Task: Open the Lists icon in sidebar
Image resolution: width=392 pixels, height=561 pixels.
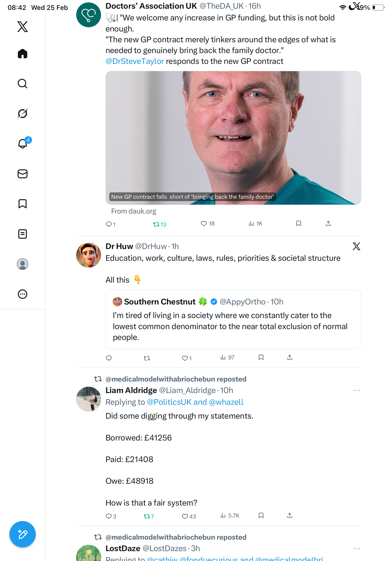Action: click(x=23, y=234)
